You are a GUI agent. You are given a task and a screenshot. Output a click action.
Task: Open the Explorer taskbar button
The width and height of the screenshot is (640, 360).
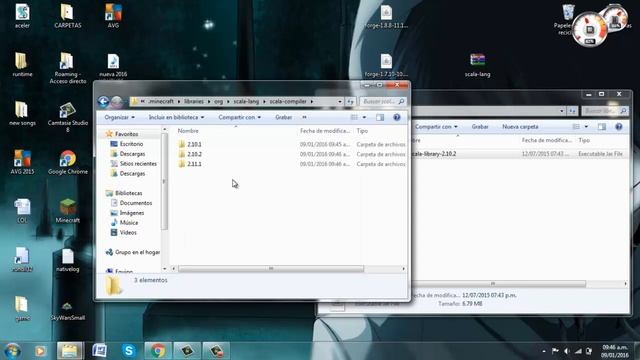69,351
